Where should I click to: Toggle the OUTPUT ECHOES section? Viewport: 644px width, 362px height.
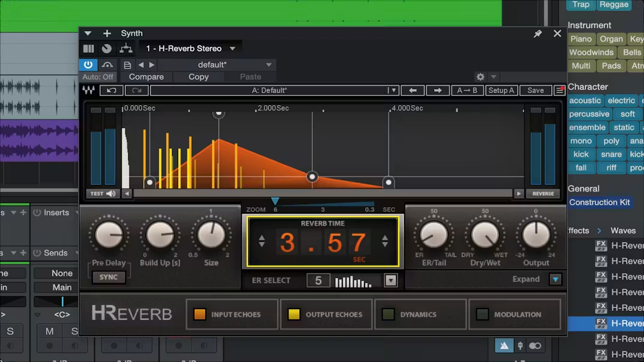click(326, 315)
